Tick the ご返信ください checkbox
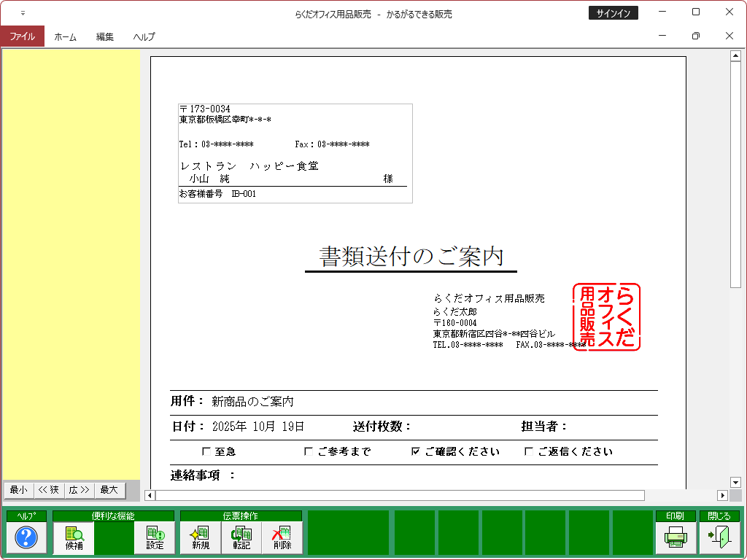 pyautogui.click(x=529, y=451)
